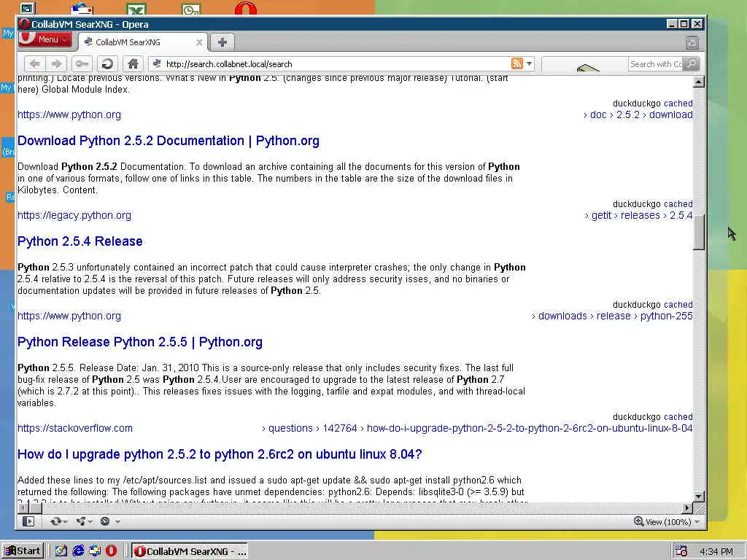Viewport: 747px width, 560px height.
Task: Open cached link above 'doc › 2.5.2 › download'
Action: (x=678, y=104)
